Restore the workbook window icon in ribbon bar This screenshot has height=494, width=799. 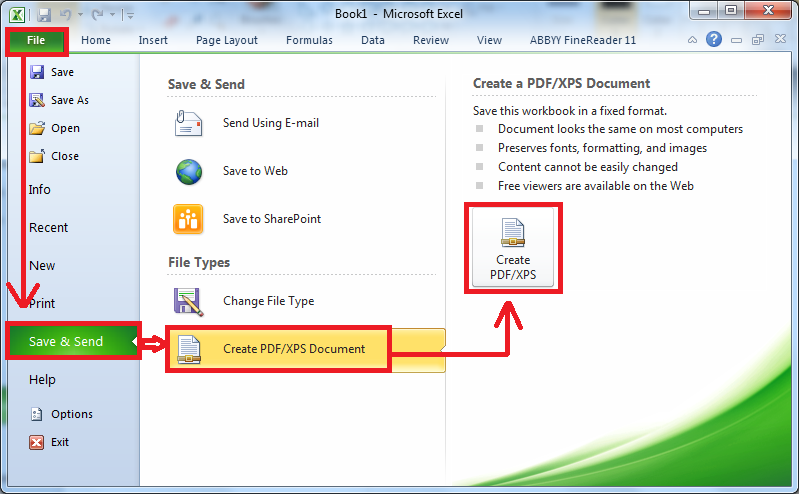point(758,40)
